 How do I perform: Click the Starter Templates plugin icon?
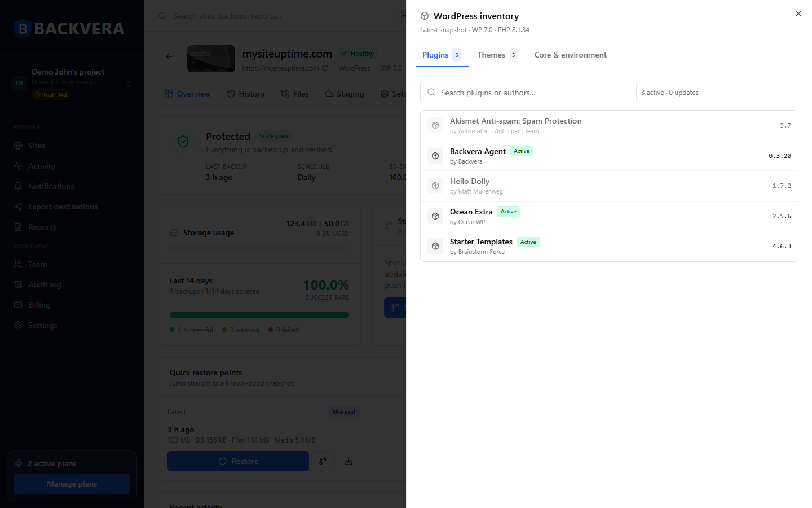[x=435, y=246]
